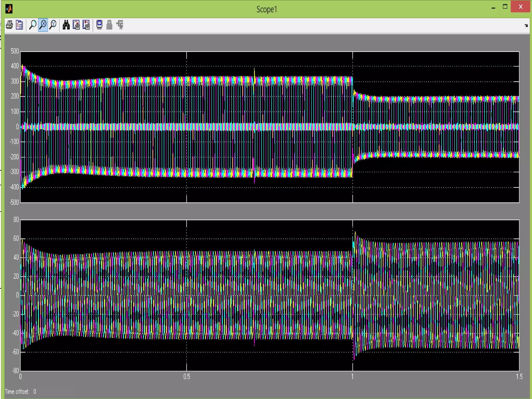Select the Zoom Y-axis tool
Image resolution: width=532 pixels, height=399 pixels.
(x=53, y=25)
